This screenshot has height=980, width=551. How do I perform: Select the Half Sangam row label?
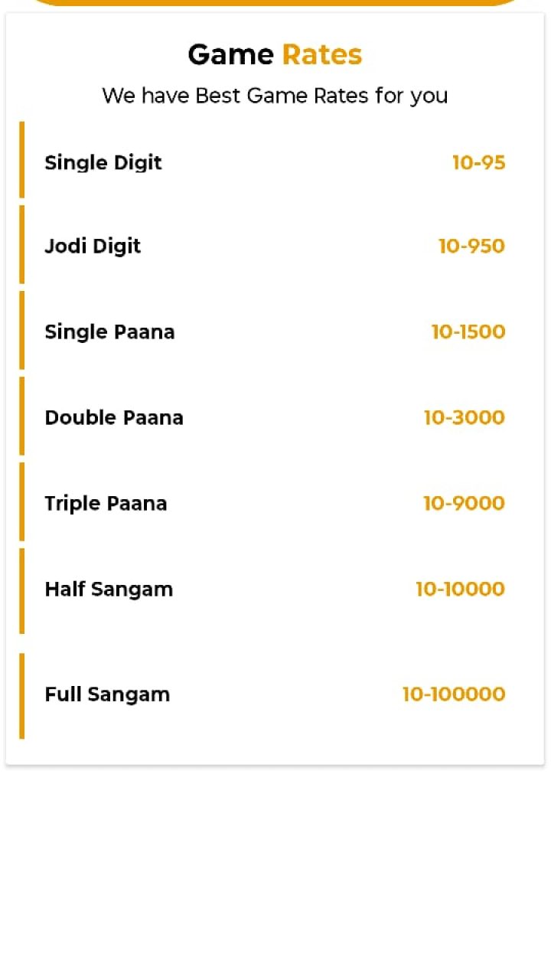point(109,589)
